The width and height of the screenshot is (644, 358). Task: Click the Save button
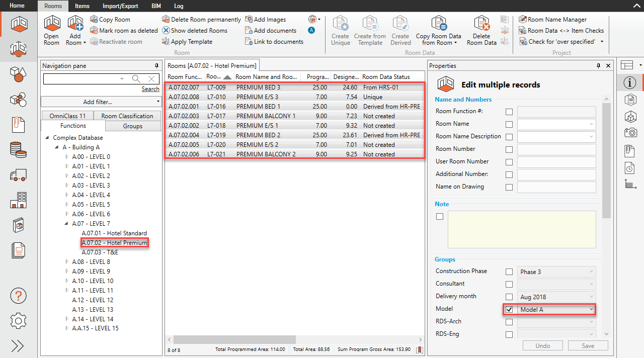(588, 345)
